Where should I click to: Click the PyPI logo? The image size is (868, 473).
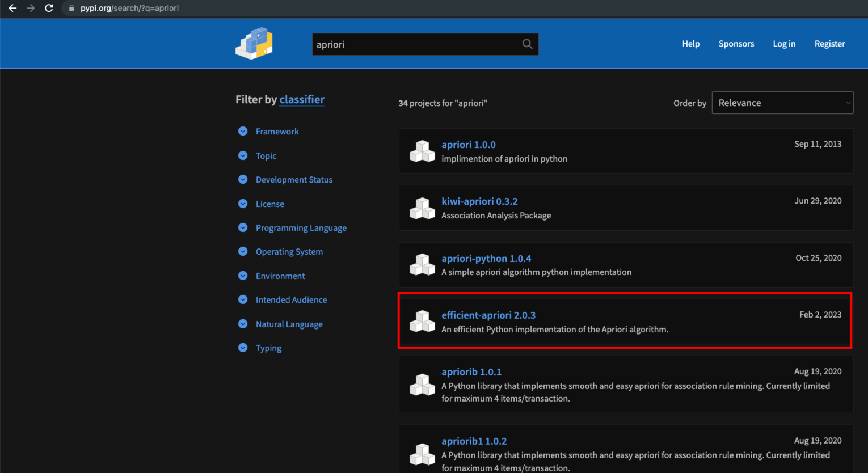pyautogui.click(x=254, y=43)
